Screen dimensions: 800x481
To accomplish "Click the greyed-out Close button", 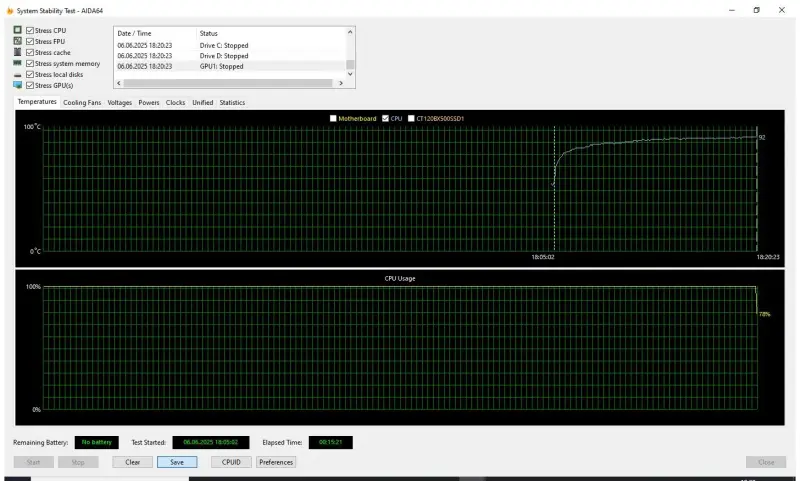I will tap(766, 462).
